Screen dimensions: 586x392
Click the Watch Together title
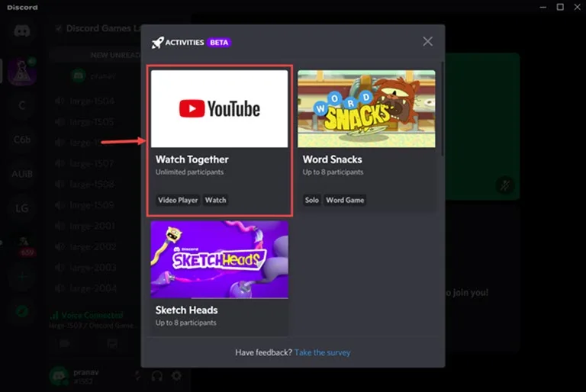coord(192,159)
